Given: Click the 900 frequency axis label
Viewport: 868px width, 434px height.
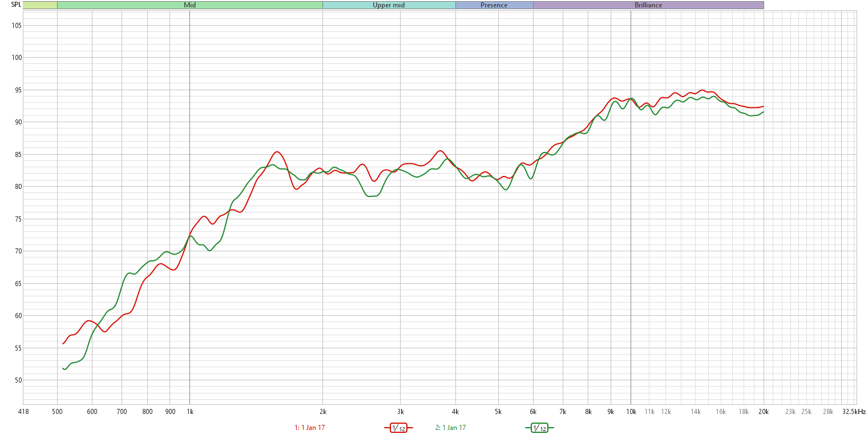Looking at the screenshot, I should click(x=170, y=411).
